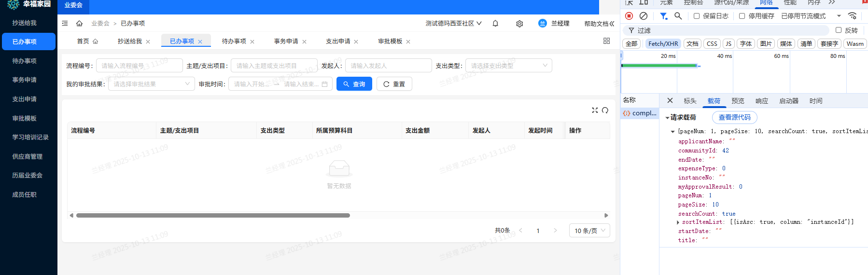Enable the 保留日志 checkbox
The image size is (868, 275).
point(697,16)
